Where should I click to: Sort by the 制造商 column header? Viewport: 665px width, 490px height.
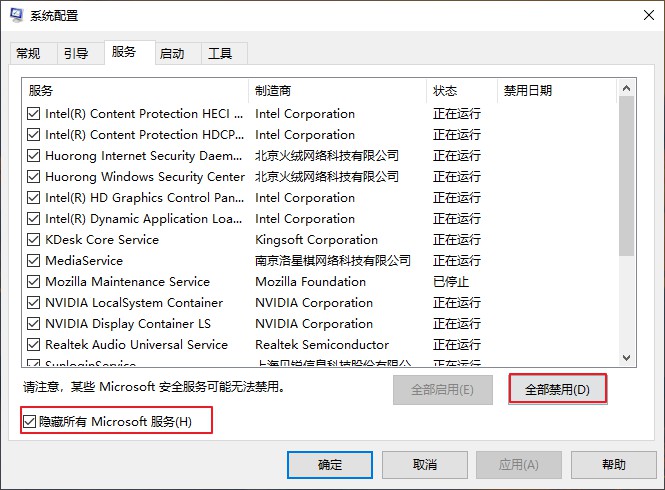337,90
